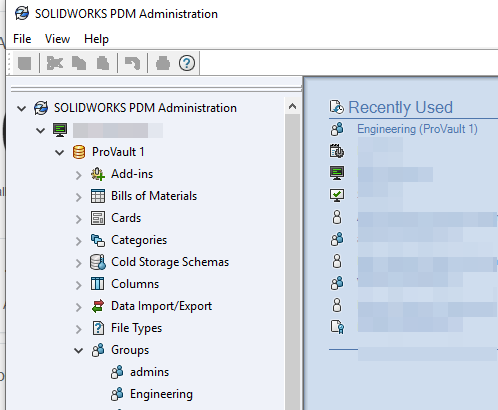Viewport: 498px width, 410px height.
Task: Collapse the Groups node
Action: tap(79, 350)
